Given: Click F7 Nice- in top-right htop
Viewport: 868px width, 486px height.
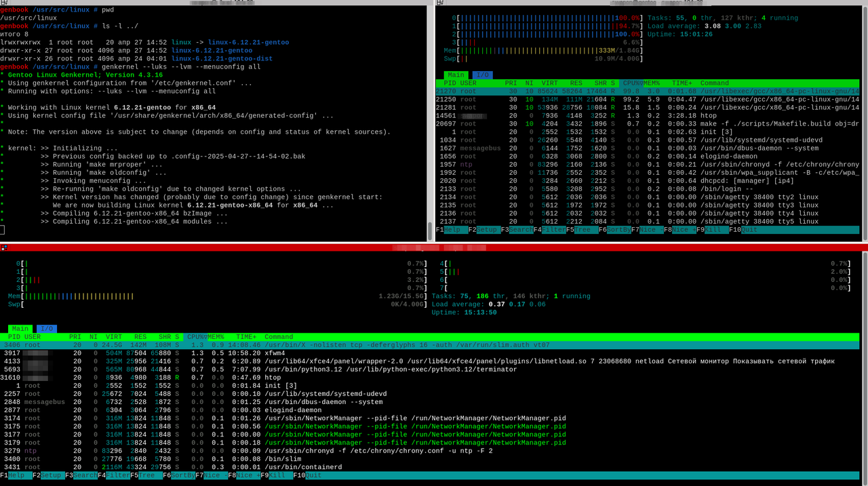Looking at the screenshot, I should point(647,230).
